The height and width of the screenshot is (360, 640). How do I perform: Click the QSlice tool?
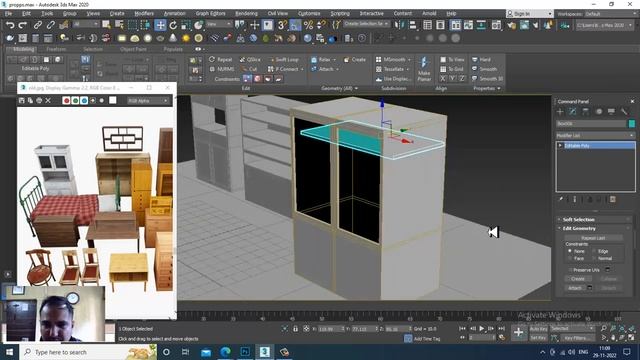[250, 60]
